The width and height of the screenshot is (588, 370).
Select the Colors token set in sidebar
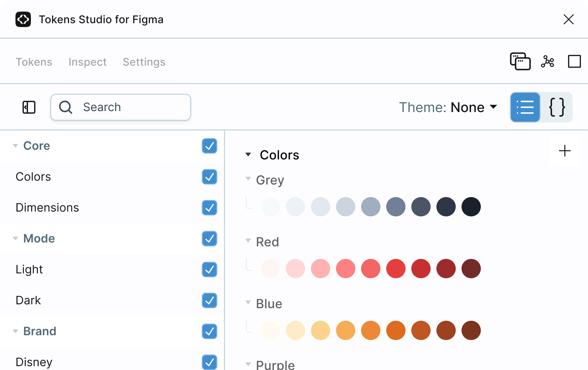pos(33,177)
